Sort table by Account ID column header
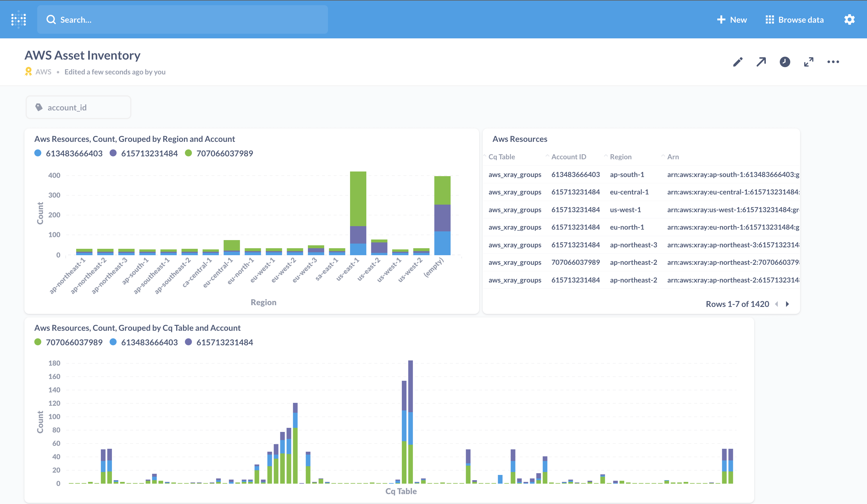The image size is (867, 504). pyautogui.click(x=568, y=157)
